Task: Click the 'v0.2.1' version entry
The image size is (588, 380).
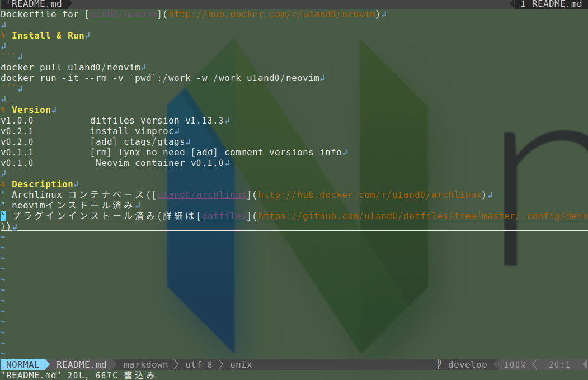Action: (17, 131)
